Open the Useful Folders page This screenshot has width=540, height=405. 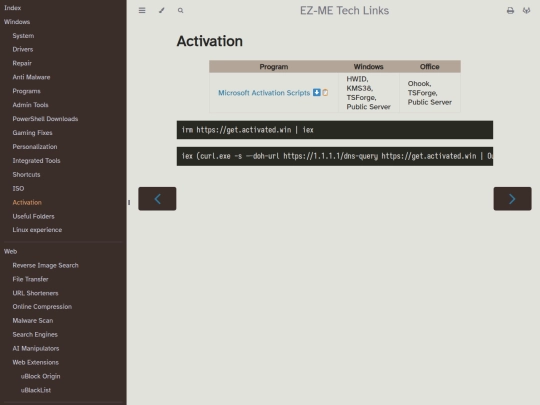point(33,216)
